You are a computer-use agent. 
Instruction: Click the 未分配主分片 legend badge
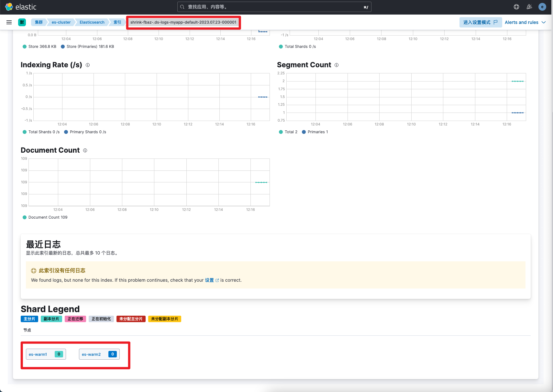coord(131,319)
